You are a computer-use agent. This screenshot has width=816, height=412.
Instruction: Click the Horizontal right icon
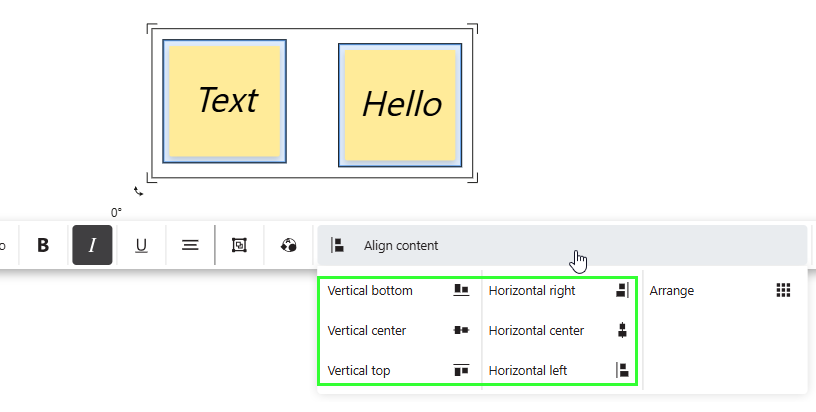[622, 291]
